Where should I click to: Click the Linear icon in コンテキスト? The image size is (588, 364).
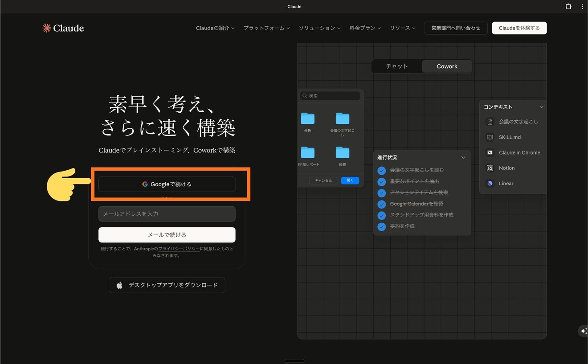[x=490, y=183]
